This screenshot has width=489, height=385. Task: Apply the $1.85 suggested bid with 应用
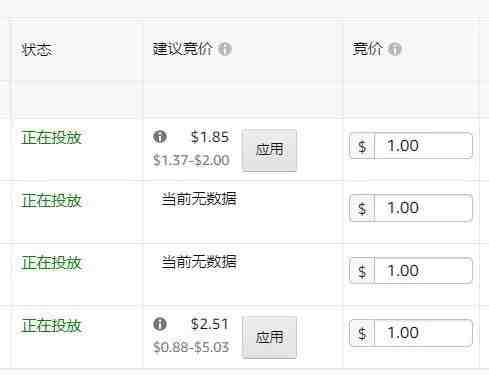(269, 150)
